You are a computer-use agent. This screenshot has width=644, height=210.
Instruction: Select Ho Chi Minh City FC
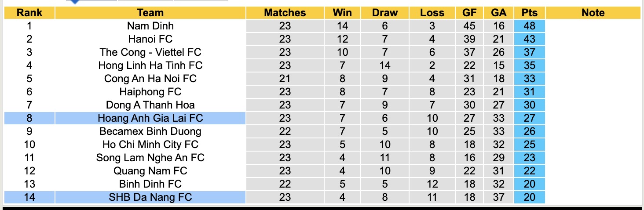click(x=150, y=145)
